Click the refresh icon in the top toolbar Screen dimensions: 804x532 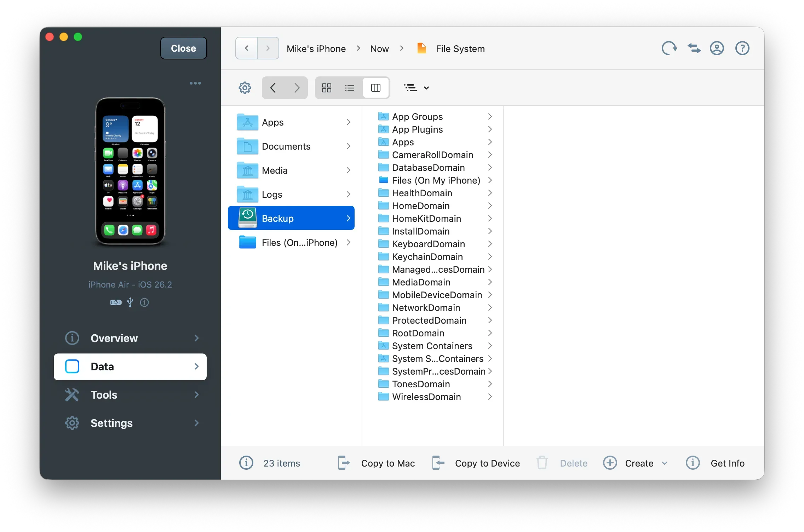pyautogui.click(x=668, y=48)
